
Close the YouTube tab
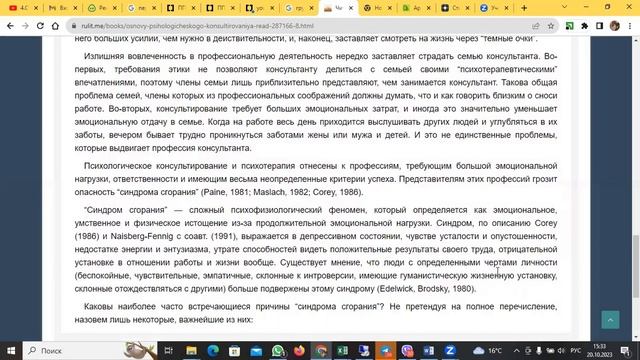point(36,8)
